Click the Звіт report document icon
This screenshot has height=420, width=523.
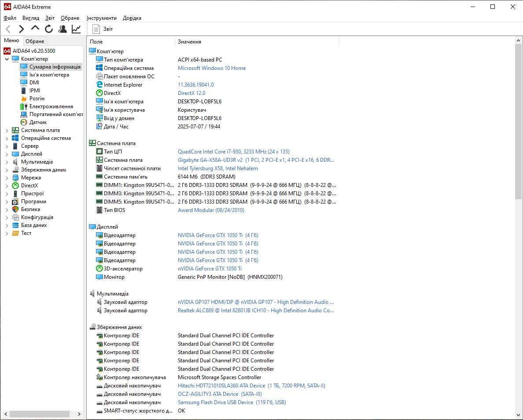point(96,29)
